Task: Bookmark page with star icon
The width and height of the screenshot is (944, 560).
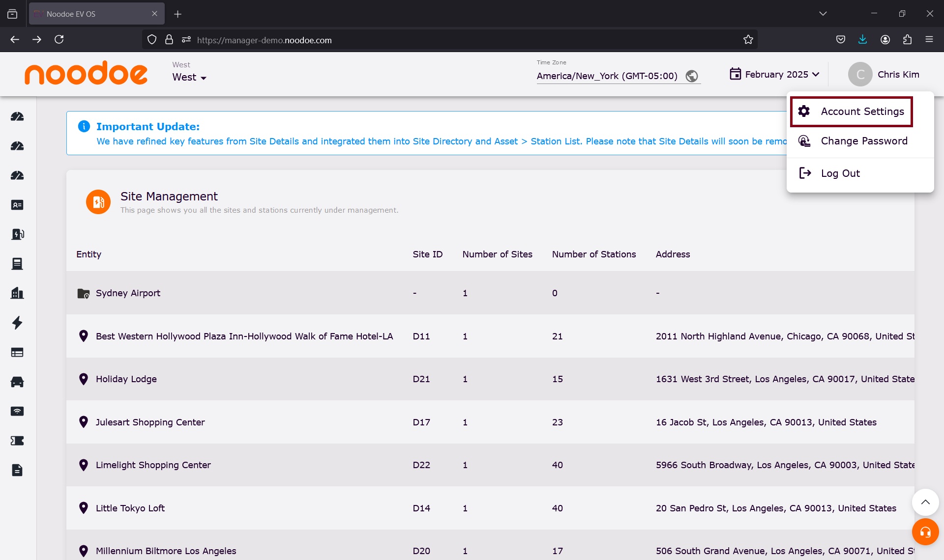Action: click(x=748, y=40)
